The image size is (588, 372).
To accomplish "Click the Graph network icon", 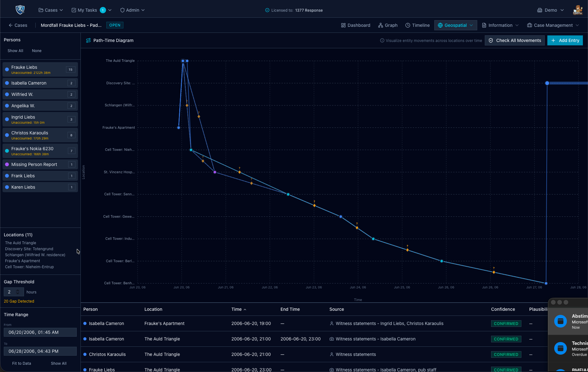I will [x=381, y=25].
